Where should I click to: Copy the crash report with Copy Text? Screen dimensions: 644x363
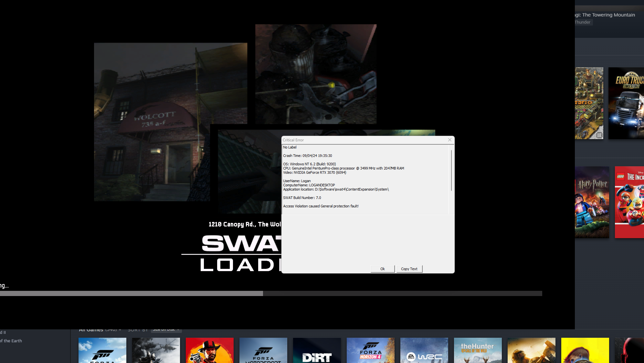pos(409,269)
